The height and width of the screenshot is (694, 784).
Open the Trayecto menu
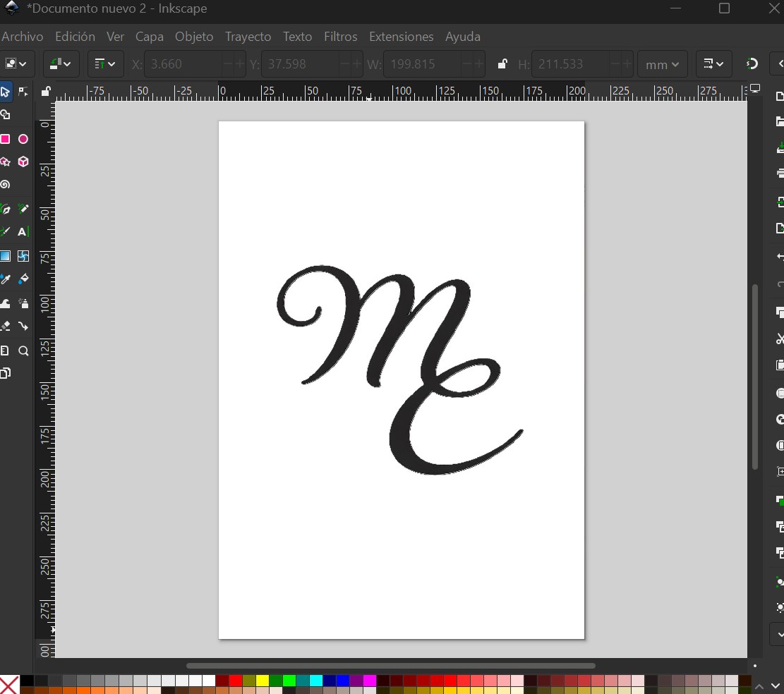[x=248, y=37]
